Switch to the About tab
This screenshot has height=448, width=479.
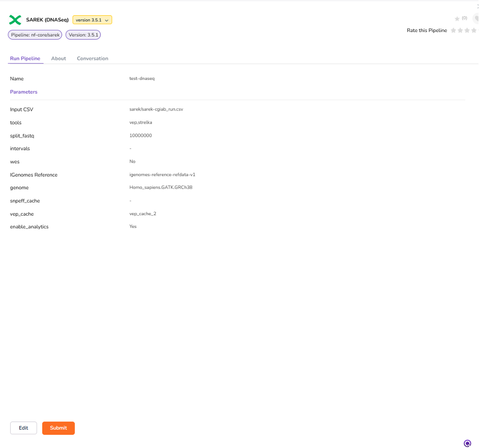coord(58,58)
